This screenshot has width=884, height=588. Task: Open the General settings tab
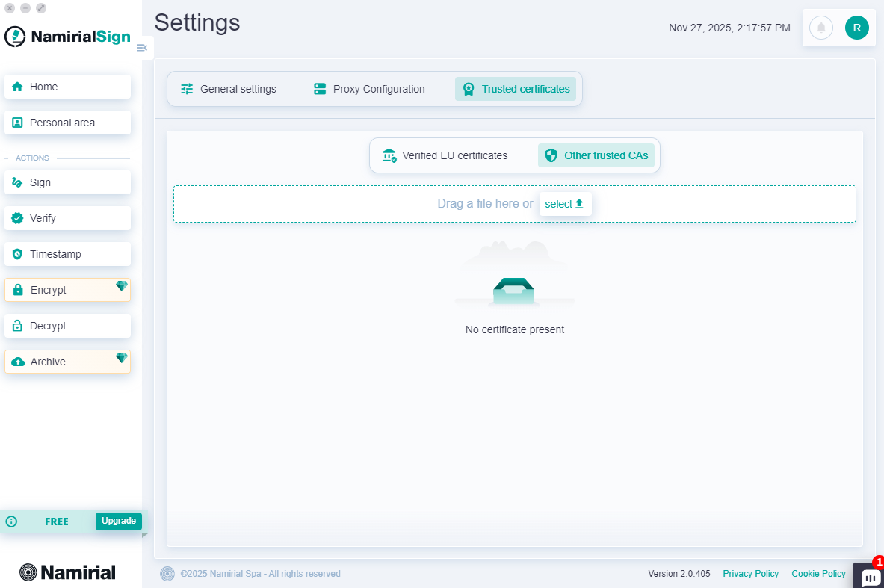point(228,88)
